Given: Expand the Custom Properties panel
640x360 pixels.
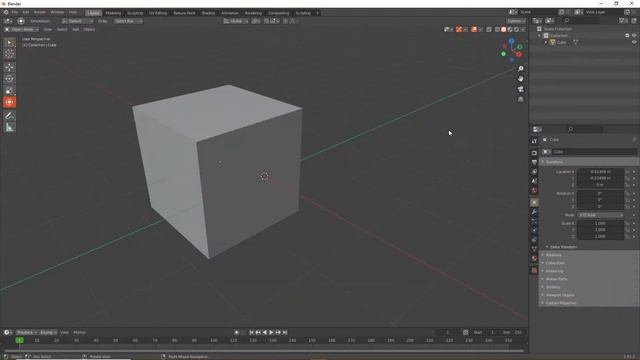Looking at the screenshot, I should (589, 303).
